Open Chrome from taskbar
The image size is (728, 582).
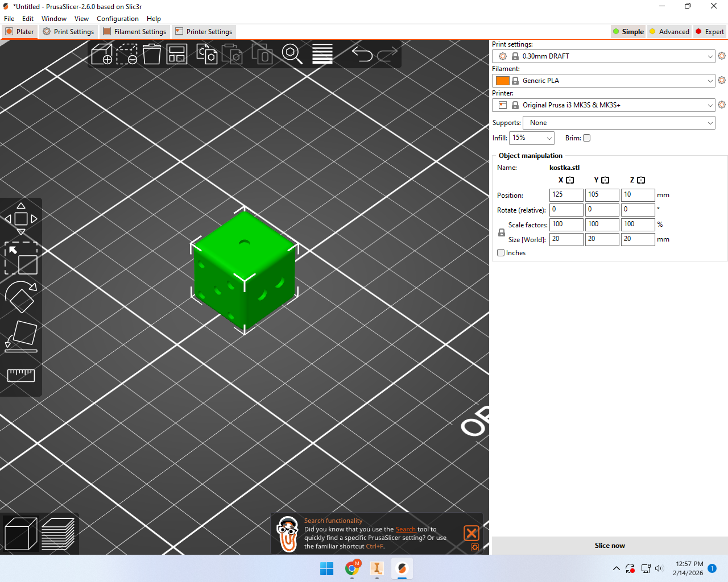point(352,568)
